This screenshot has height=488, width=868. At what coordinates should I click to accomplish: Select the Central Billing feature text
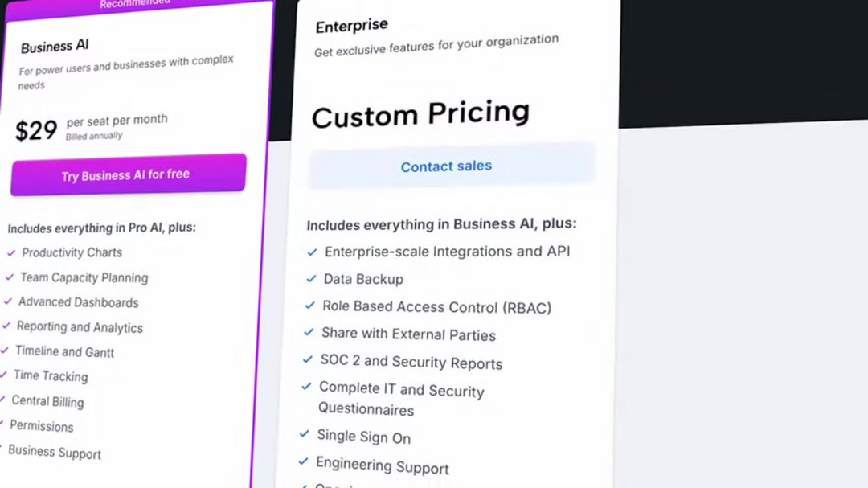(47, 401)
